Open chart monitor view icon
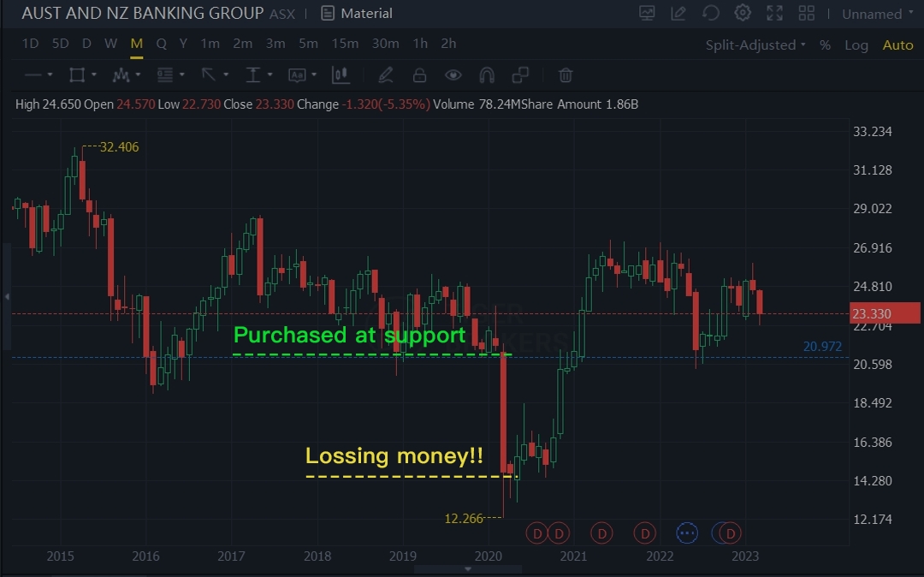This screenshot has height=577, width=924. tap(647, 13)
